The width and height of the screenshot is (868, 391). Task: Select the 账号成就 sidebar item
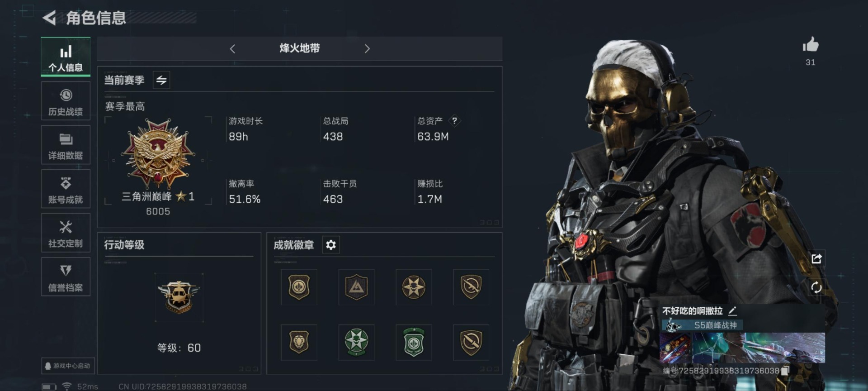tap(66, 189)
